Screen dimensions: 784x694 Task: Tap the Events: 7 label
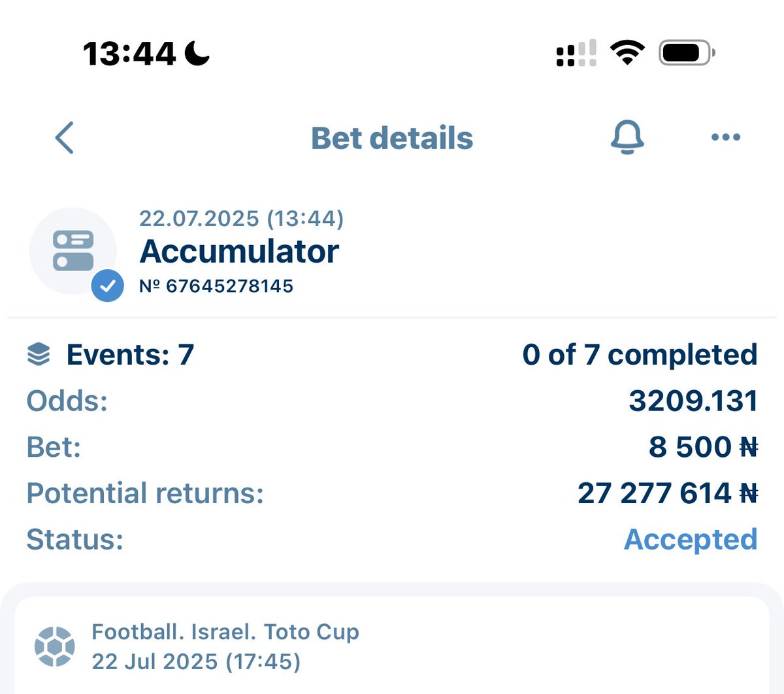(x=130, y=354)
